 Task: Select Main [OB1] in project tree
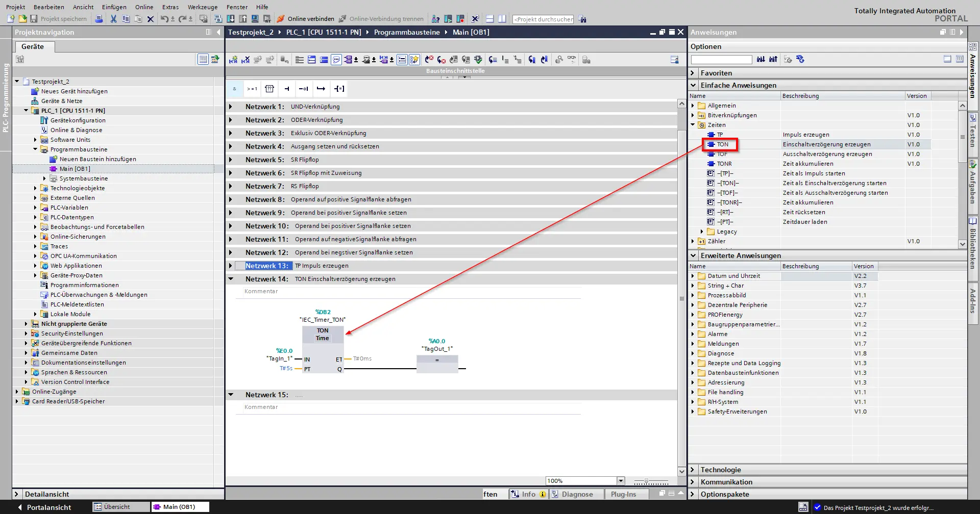[75, 169]
